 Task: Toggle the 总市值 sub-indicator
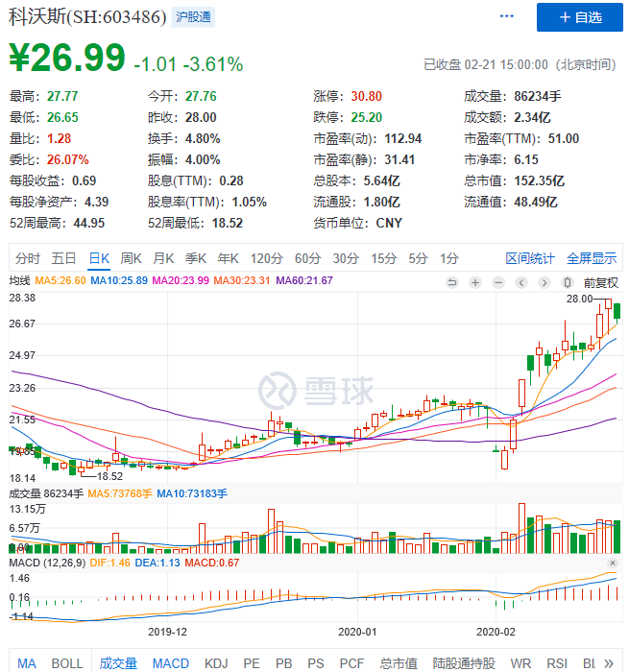pyautogui.click(x=399, y=663)
